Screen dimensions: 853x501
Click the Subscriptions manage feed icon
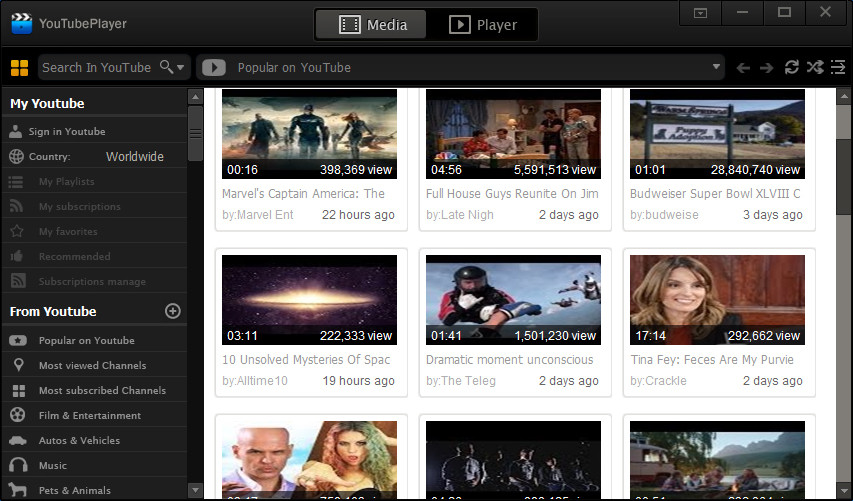[x=18, y=281]
